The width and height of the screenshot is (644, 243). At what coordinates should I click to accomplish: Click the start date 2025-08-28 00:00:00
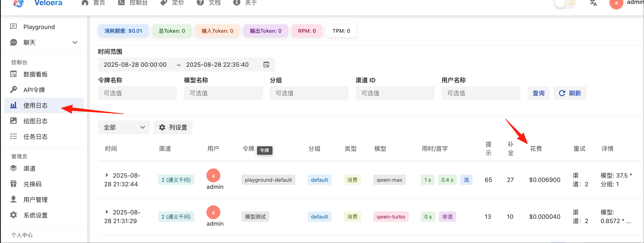click(135, 65)
